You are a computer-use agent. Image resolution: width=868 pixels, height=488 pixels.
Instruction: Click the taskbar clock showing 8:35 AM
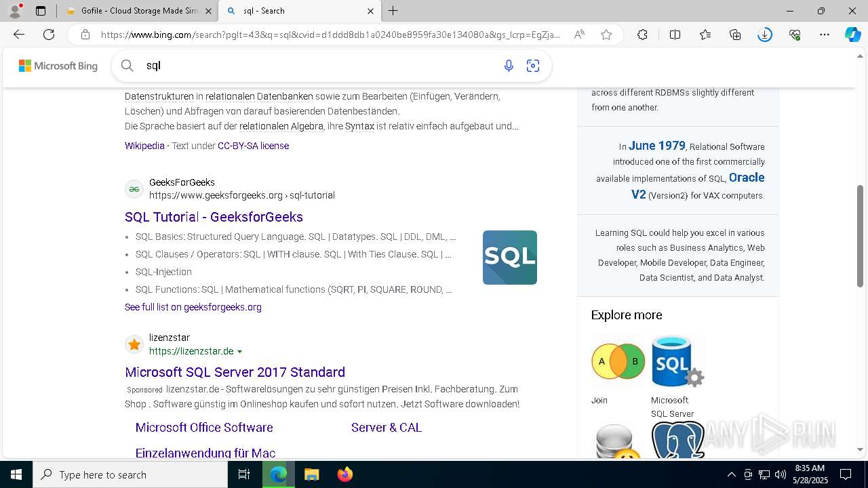809,474
